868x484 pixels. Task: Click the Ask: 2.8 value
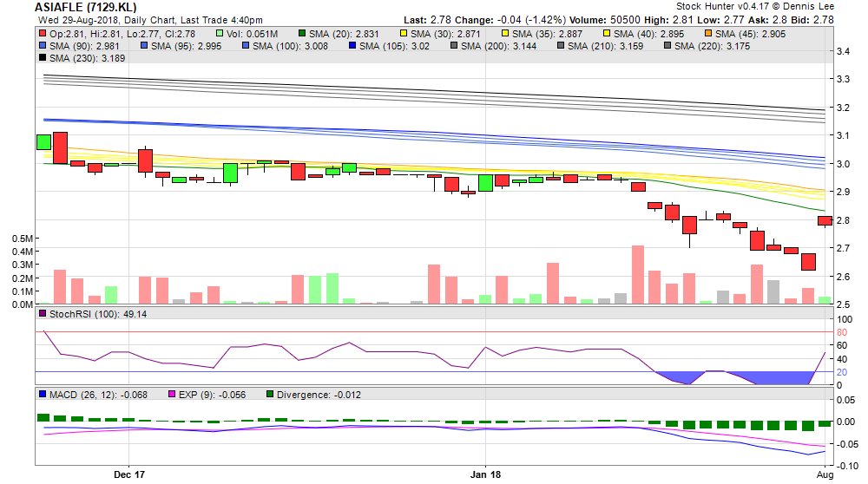pos(768,20)
